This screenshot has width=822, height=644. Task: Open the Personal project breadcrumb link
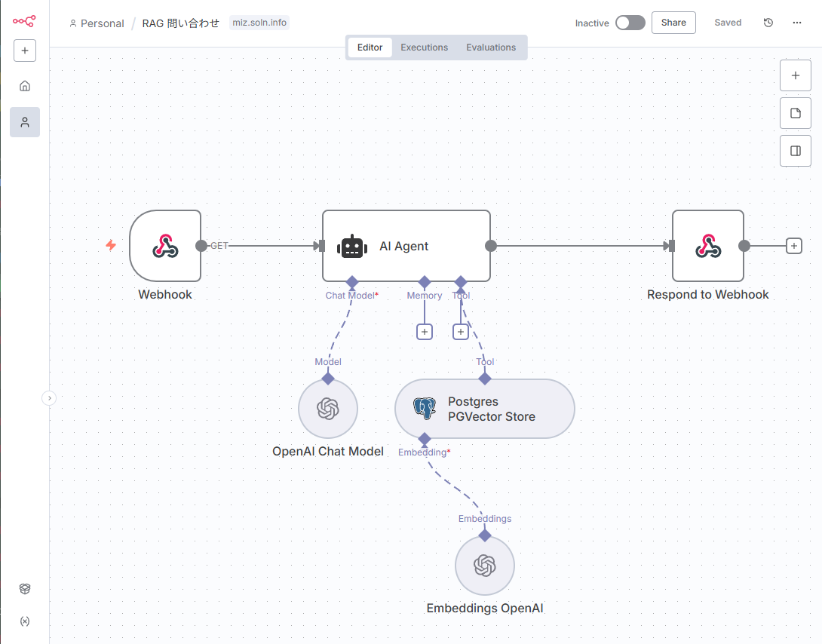click(x=97, y=23)
